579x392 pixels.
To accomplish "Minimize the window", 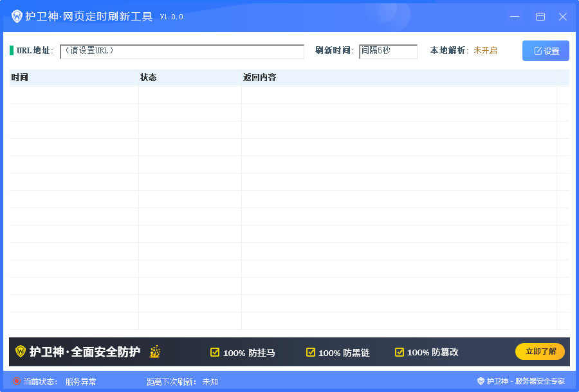I will (x=515, y=17).
